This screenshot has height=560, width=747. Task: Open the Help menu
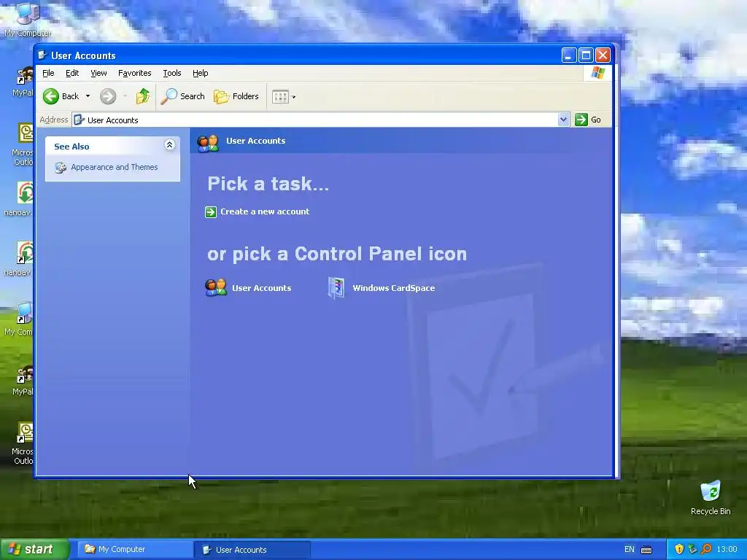200,73
